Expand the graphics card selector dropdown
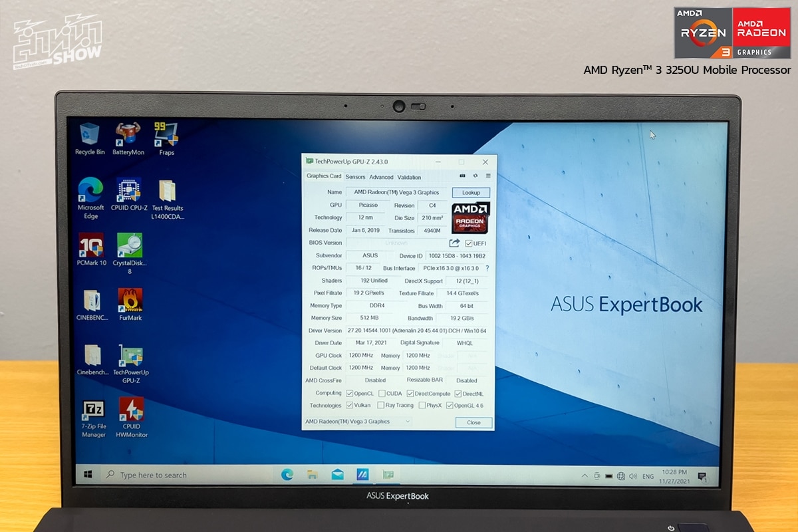This screenshot has height=532, width=798. 358,422
